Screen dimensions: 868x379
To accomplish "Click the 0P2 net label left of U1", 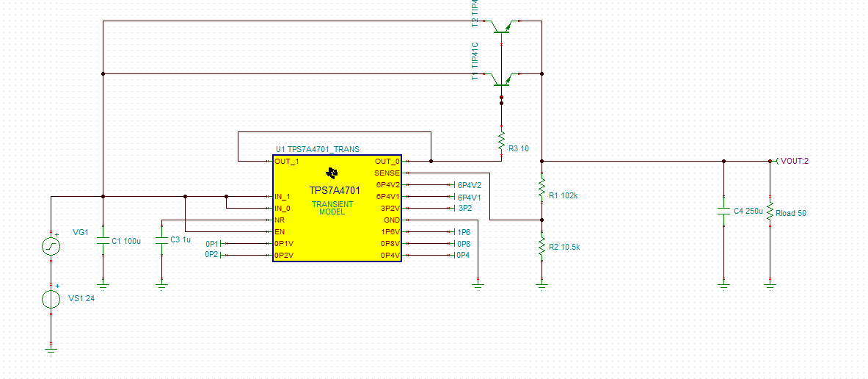I will point(212,255).
